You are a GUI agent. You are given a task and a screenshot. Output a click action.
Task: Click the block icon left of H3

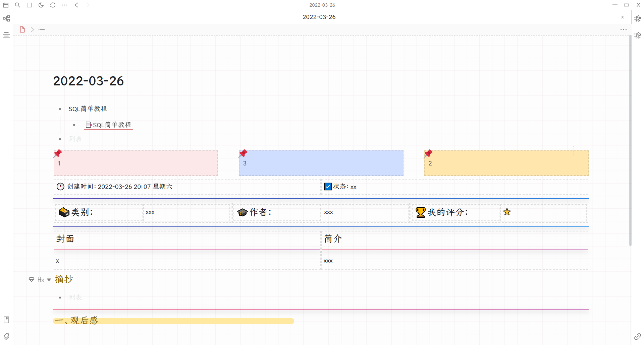click(32, 280)
